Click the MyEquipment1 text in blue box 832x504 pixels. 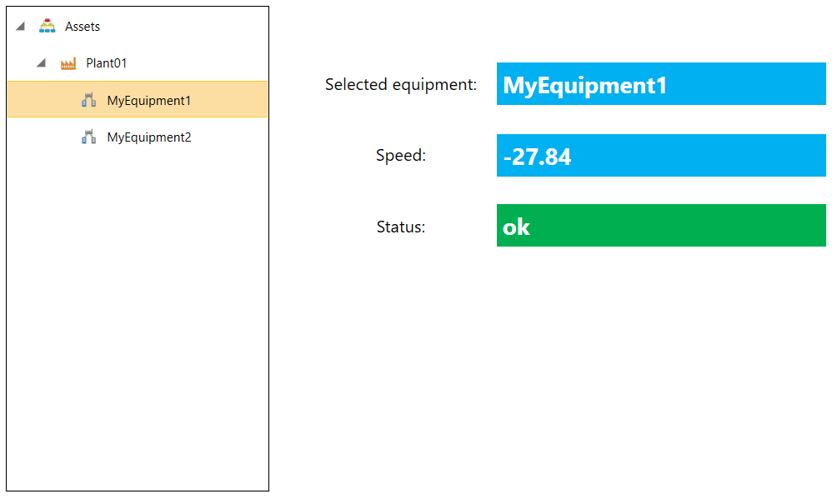coord(584,86)
